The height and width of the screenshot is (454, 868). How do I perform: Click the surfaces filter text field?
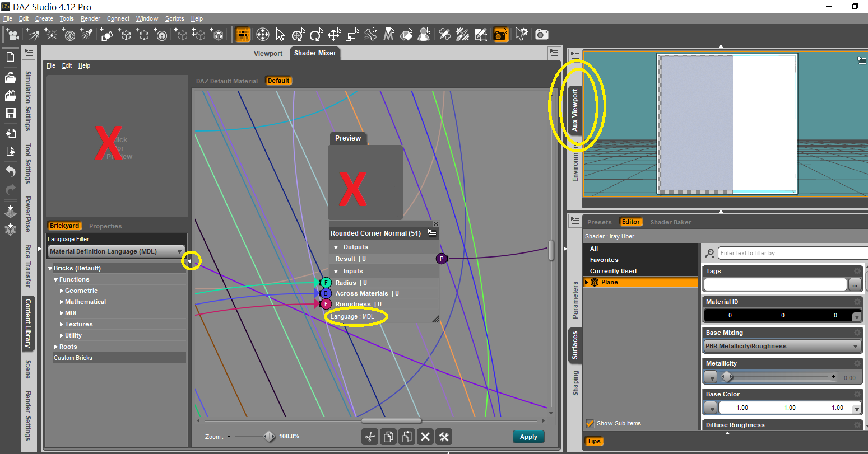coord(792,253)
